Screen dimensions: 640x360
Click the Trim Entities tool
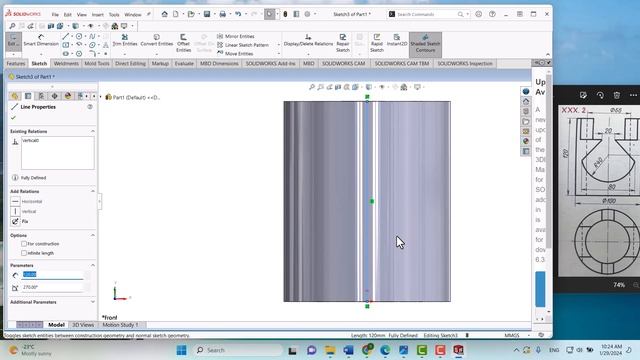pyautogui.click(x=124, y=40)
